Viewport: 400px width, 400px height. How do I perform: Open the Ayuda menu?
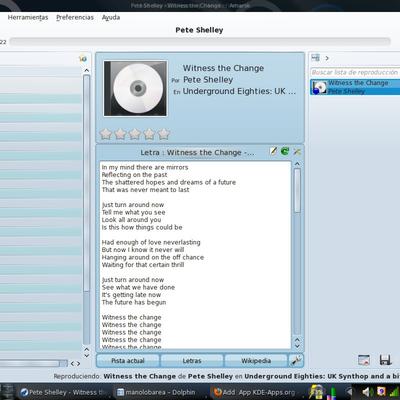[111, 17]
